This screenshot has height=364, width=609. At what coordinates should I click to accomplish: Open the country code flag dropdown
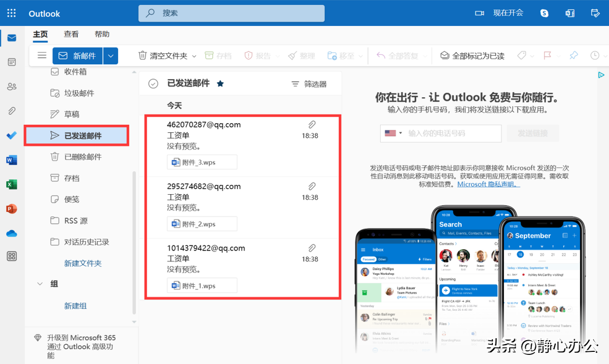pyautogui.click(x=393, y=133)
